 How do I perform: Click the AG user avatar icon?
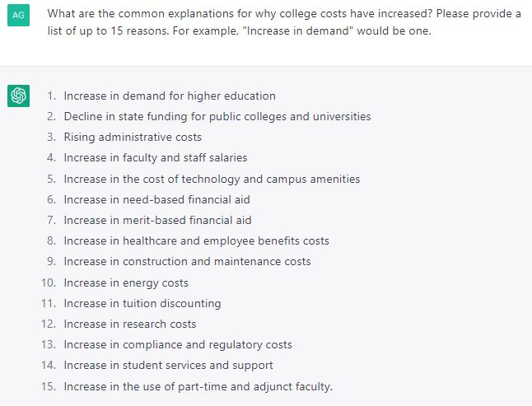click(18, 16)
